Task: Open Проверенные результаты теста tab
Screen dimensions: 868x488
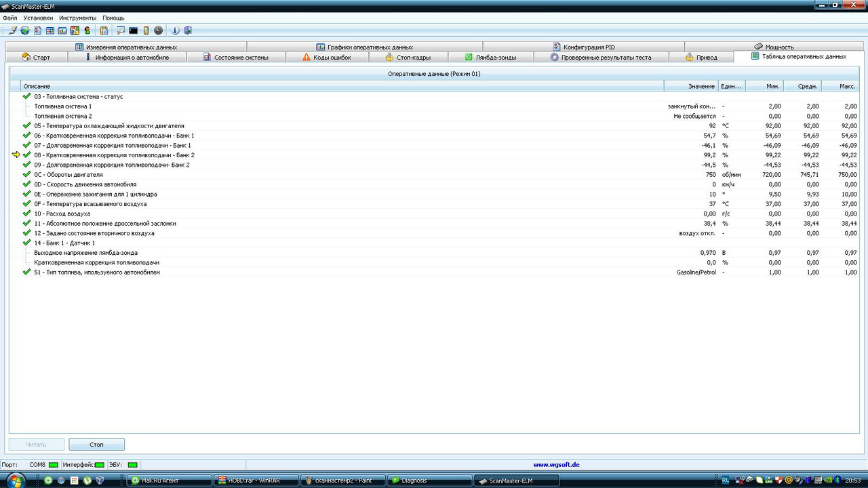Action: (601, 58)
